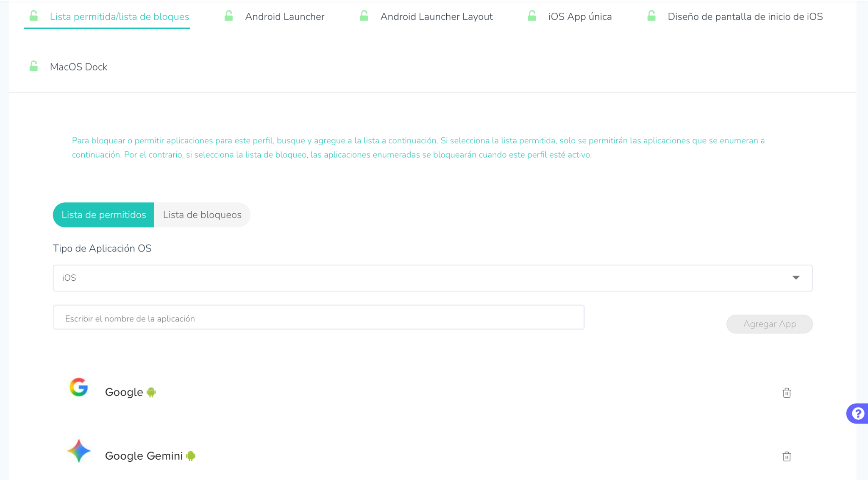
Task: Select the Google Gemini list entry
Action: click(144, 456)
